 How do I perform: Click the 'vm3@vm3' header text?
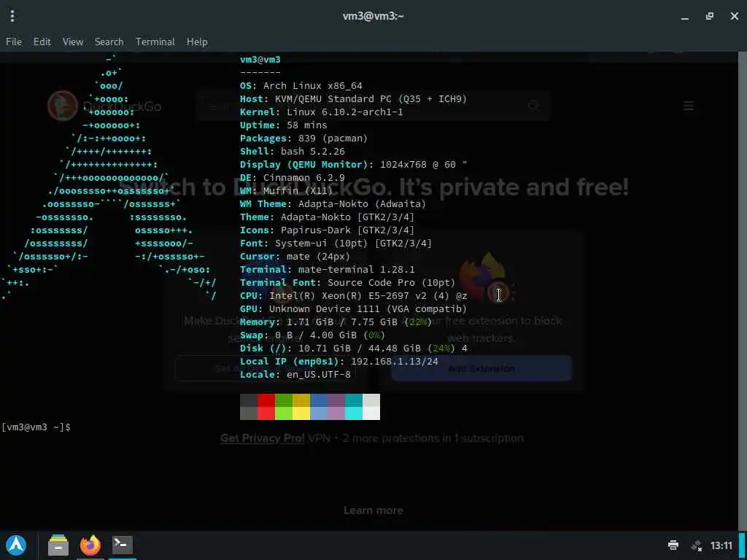[x=260, y=60]
